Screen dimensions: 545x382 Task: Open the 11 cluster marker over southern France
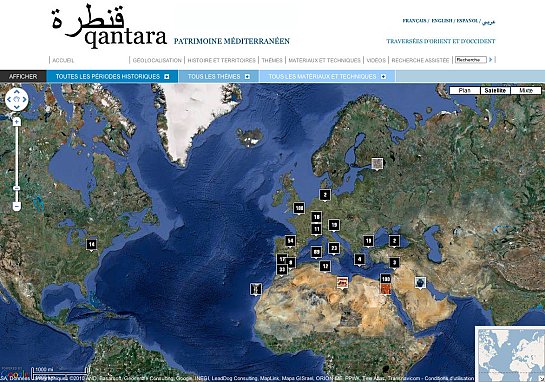tap(316, 230)
